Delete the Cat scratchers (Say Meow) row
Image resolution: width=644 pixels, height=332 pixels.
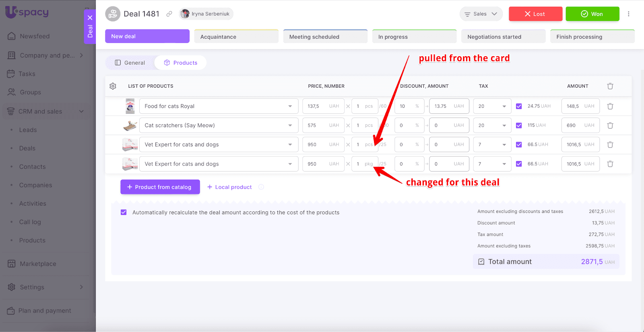coord(610,126)
